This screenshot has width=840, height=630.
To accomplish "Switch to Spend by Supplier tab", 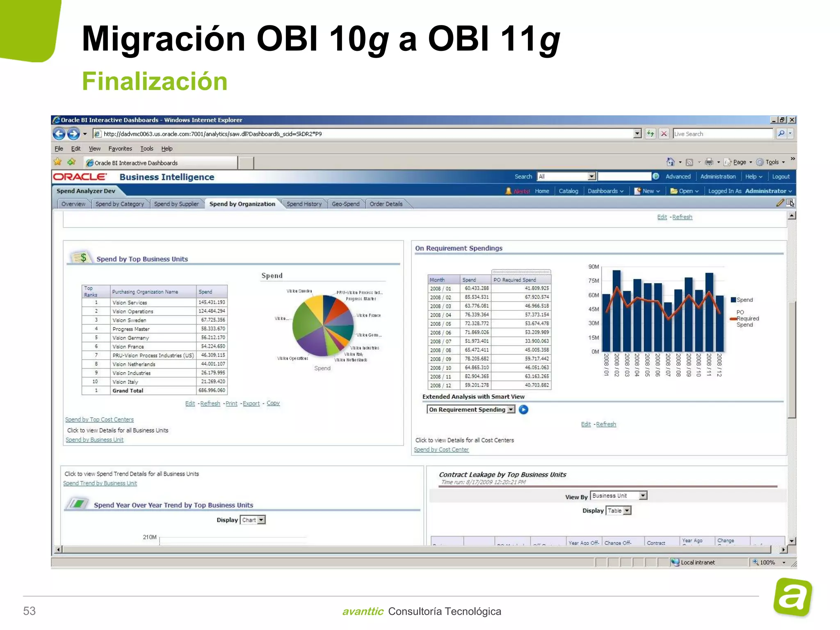I will (176, 204).
